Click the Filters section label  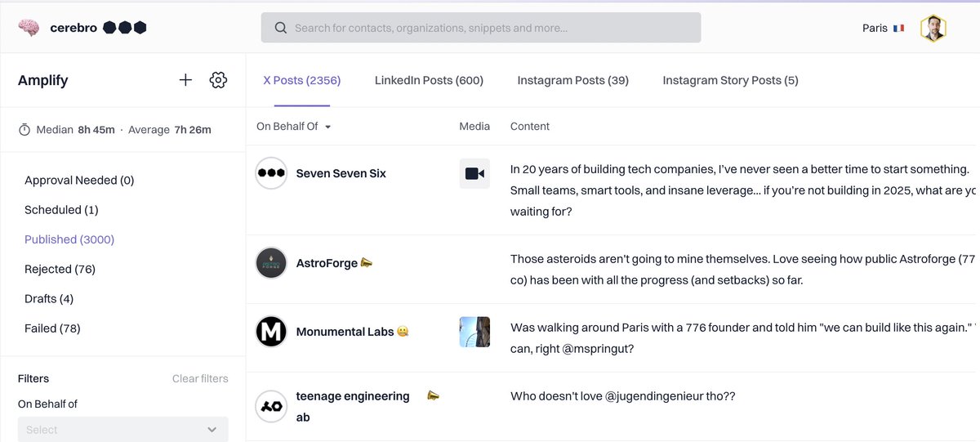pos(33,378)
